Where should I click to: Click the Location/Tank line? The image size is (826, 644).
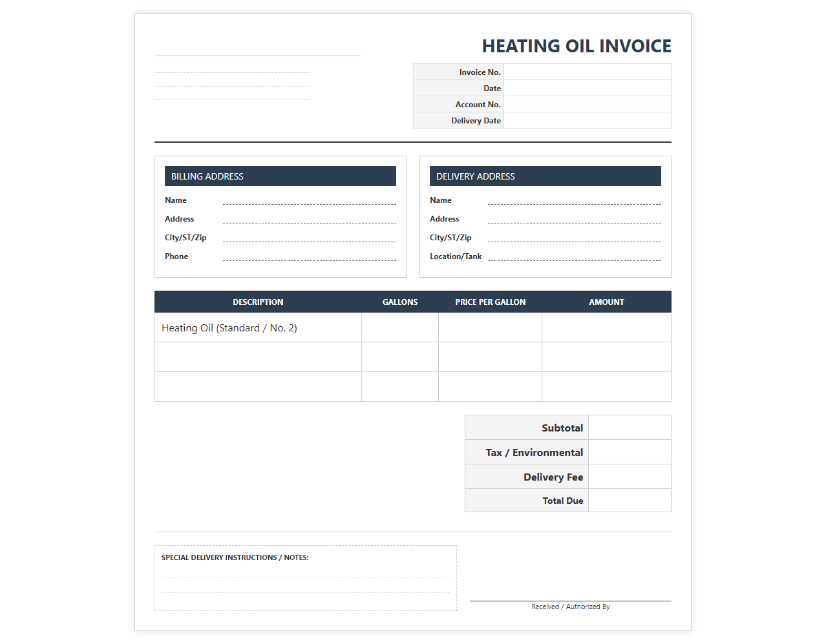575,256
